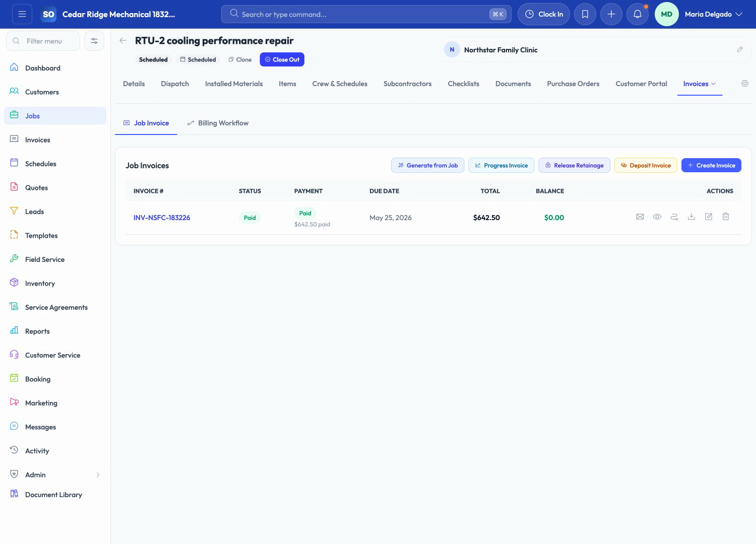Viewport: 756px width, 544px height.
Task: Click the Scheduled date status chip
Action: click(x=198, y=59)
